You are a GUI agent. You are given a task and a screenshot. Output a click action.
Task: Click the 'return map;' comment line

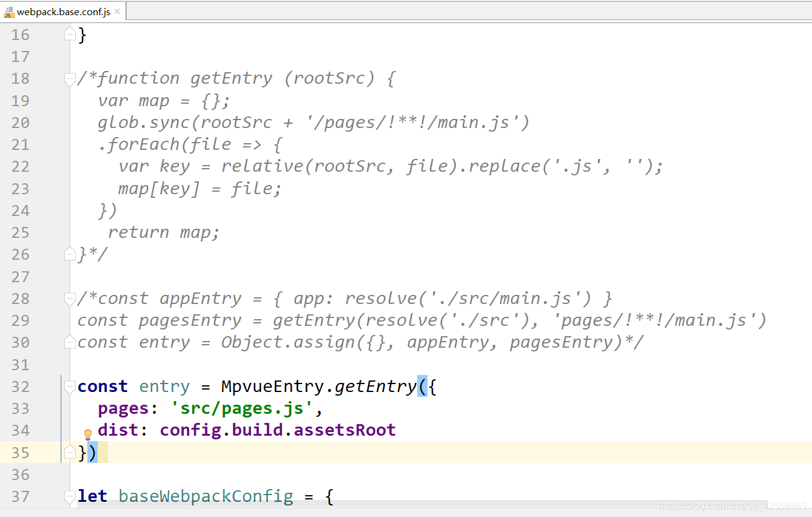click(x=164, y=232)
